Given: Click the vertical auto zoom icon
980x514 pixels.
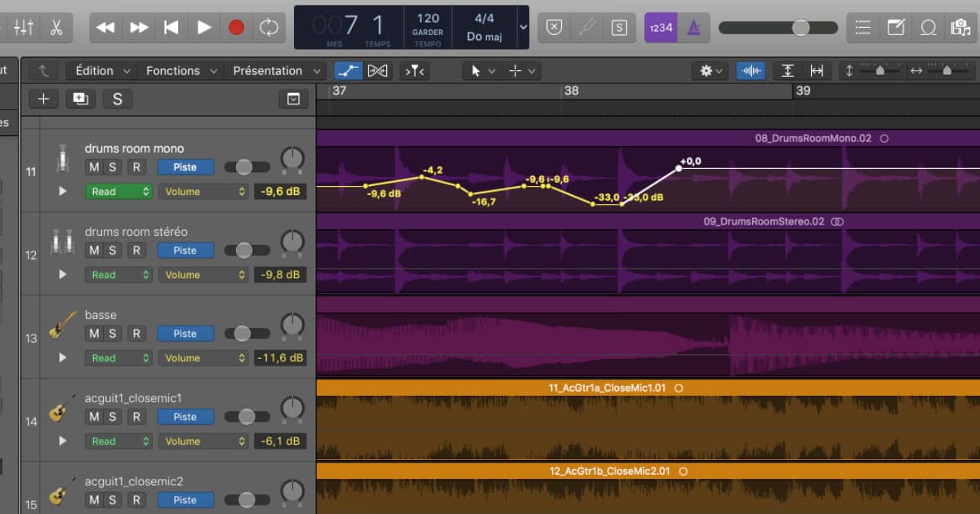Looking at the screenshot, I should click(787, 71).
